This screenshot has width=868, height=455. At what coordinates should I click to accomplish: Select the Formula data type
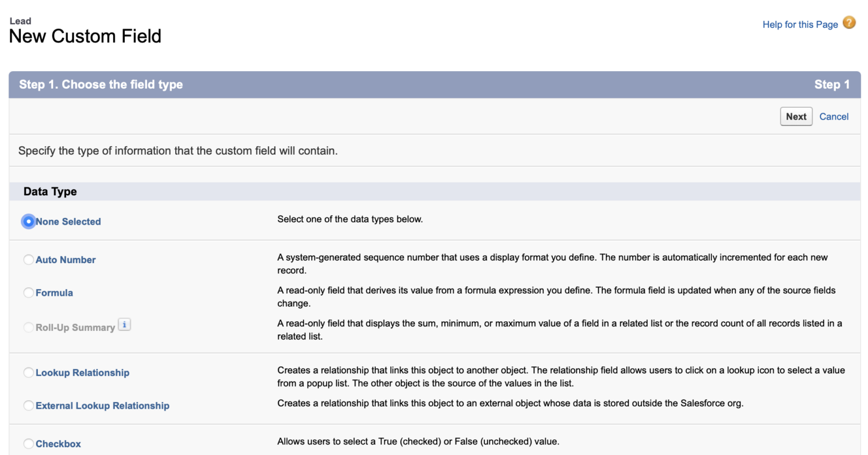[x=28, y=292]
